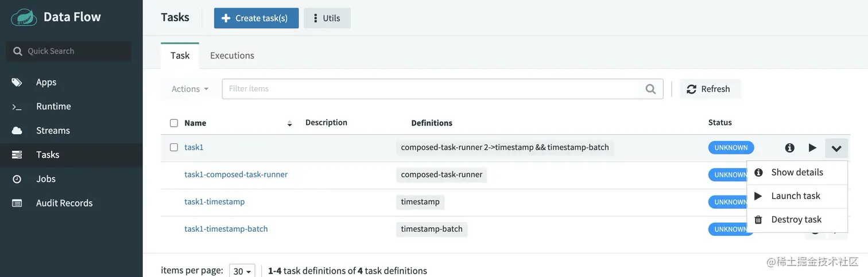Viewport: 868px width, 277px height.
Task: Collapse the task1 chevron actions menu
Action: tap(836, 149)
